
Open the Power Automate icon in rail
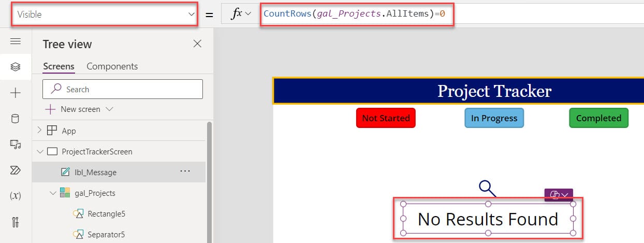pyautogui.click(x=15, y=170)
